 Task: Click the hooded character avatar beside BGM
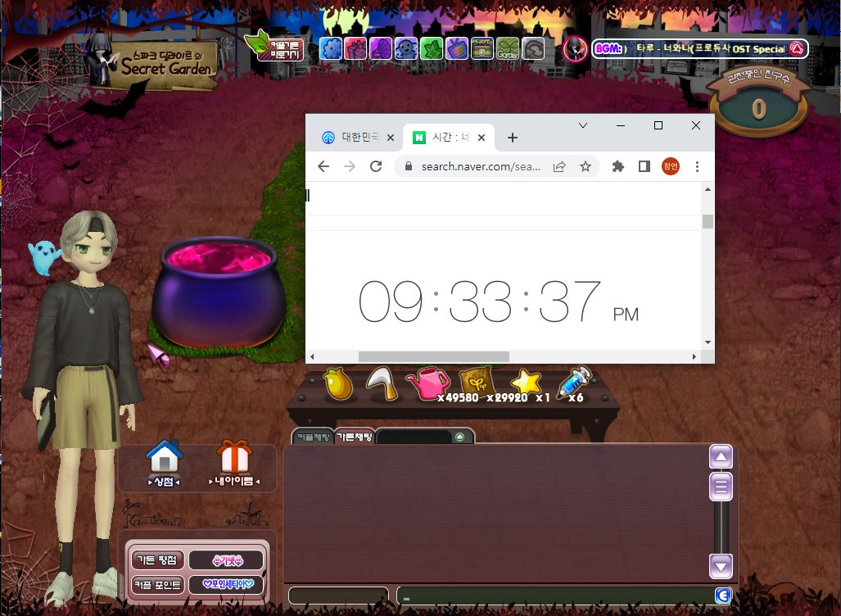(575, 49)
